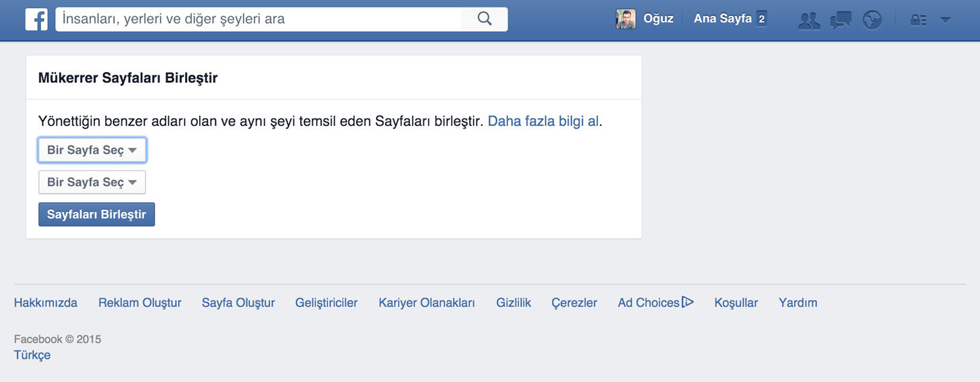Click the search magnifier icon
980x382 pixels.
click(x=485, y=19)
